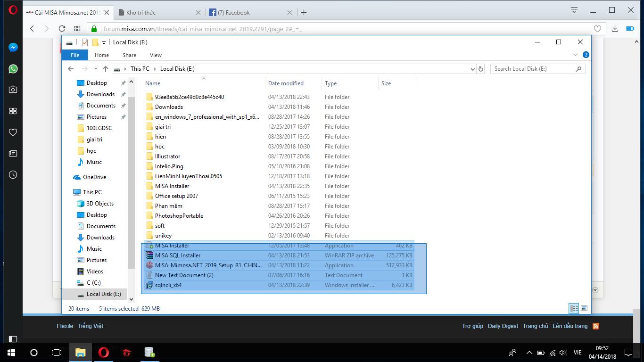Open the File ribbon tab
644x362 pixels.
pos(75,55)
